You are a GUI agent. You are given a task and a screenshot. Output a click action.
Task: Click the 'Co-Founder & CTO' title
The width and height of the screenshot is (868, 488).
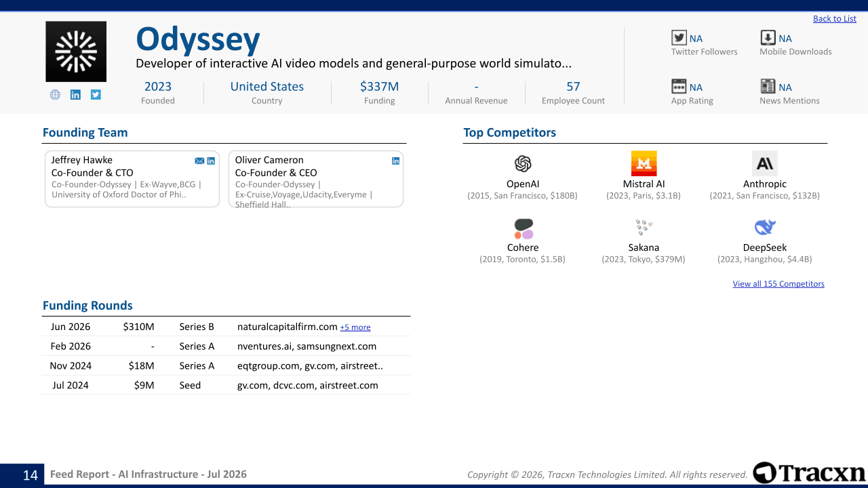click(92, 173)
